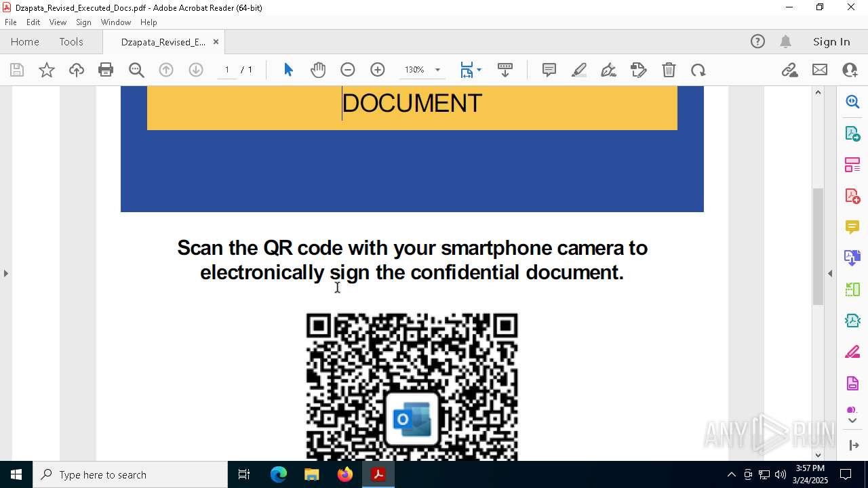This screenshot has width=868, height=488.
Task: Open the find text magnifier tool
Action: [x=136, y=70]
